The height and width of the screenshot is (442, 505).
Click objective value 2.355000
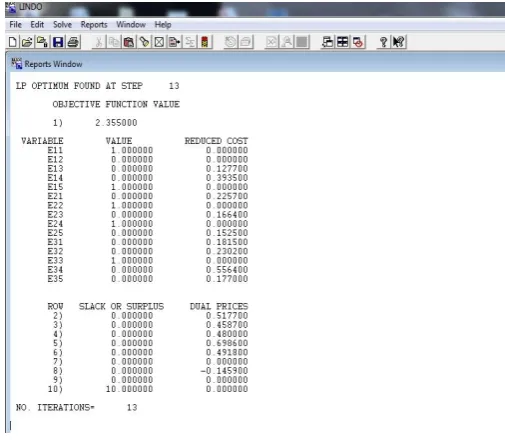[116, 123]
